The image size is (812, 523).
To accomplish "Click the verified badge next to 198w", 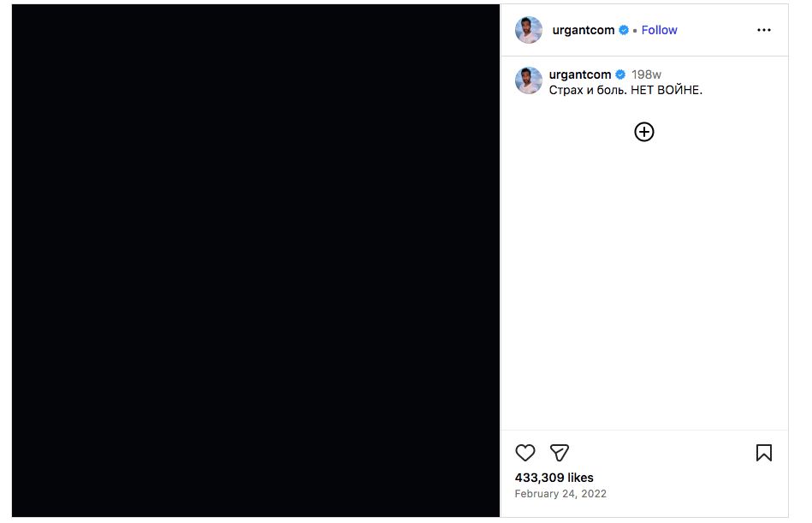I will [620, 74].
